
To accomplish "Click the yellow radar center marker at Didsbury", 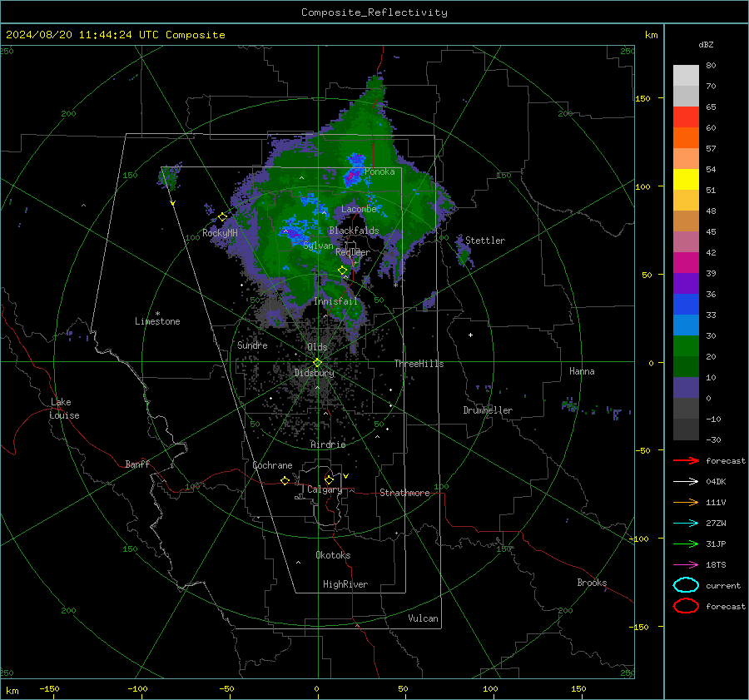I will click(317, 363).
